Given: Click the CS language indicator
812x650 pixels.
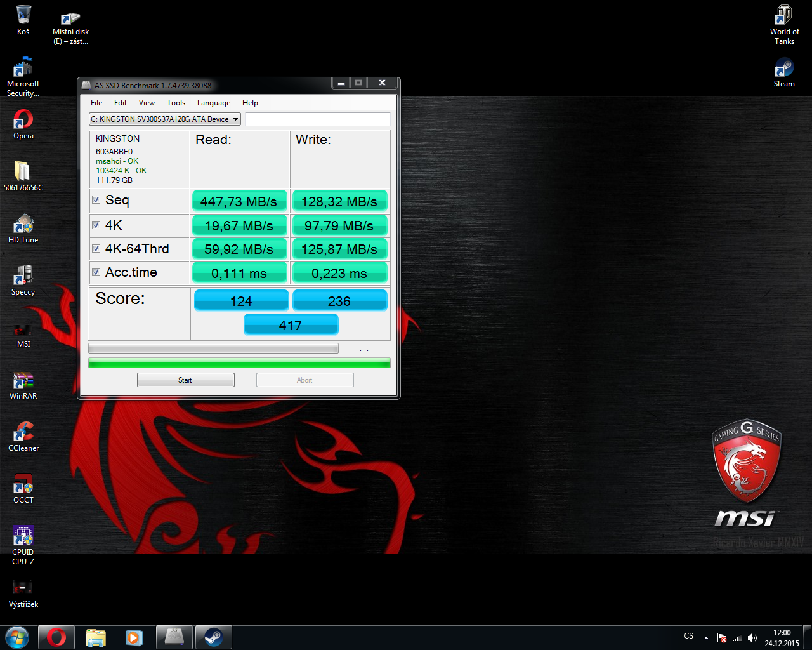Looking at the screenshot, I should click(689, 636).
